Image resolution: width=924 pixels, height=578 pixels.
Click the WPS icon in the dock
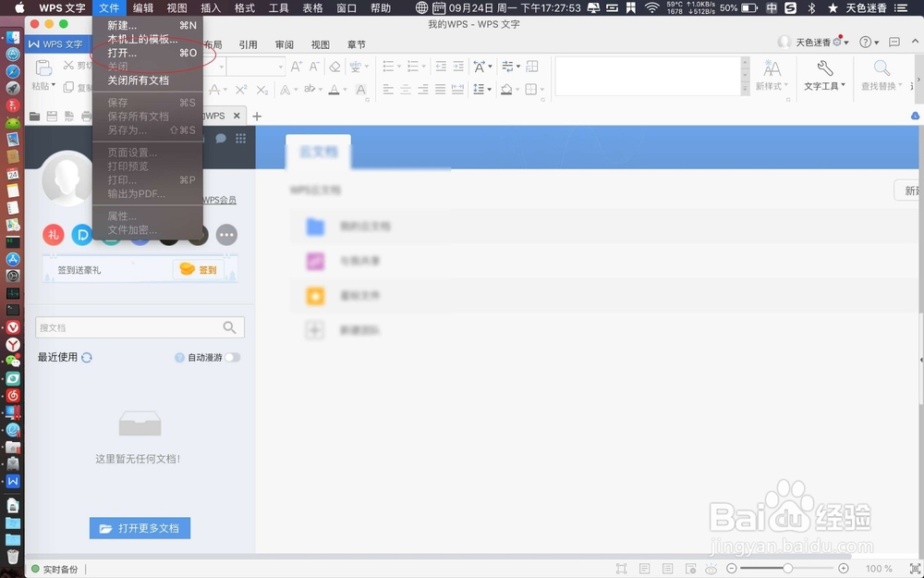pyautogui.click(x=12, y=482)
